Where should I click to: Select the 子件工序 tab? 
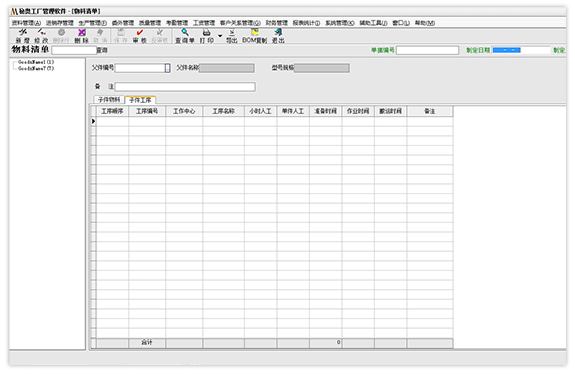tap(140, 100)
